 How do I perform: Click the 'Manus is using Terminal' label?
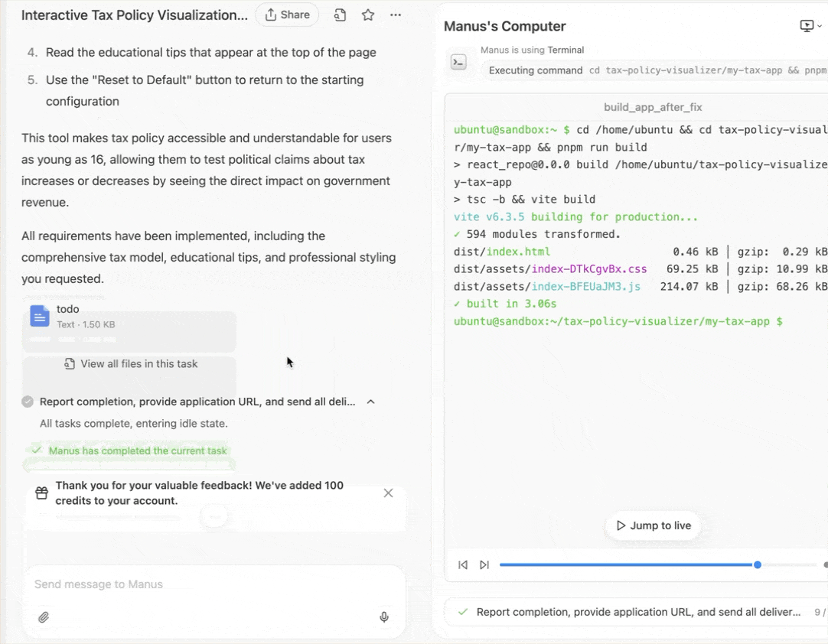coord(533,50)
